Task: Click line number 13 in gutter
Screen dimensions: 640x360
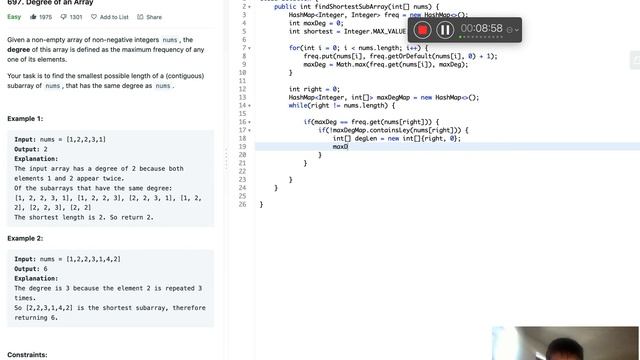Action: click(x=242, y=97)
